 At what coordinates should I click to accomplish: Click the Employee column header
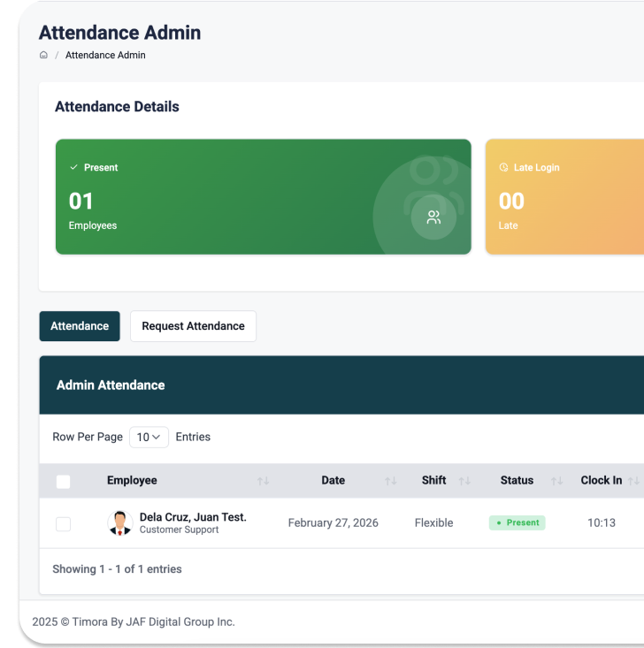tap(132, 480)
